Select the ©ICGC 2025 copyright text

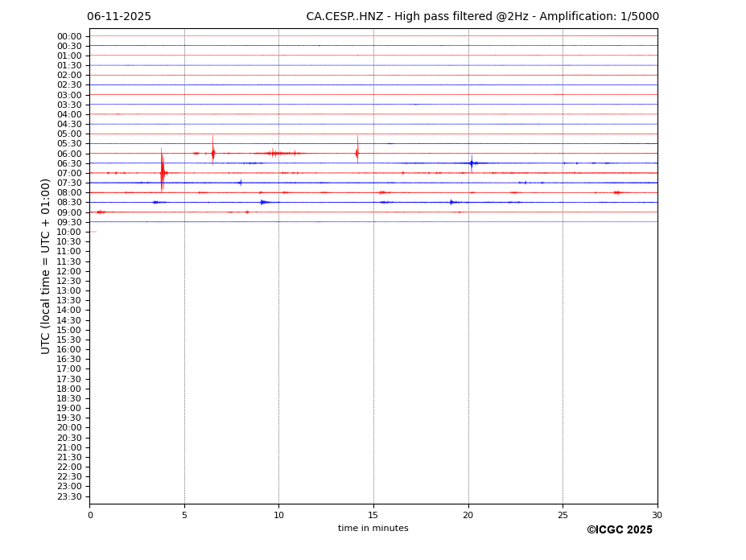pyautogui.click(x=619, y=530)
